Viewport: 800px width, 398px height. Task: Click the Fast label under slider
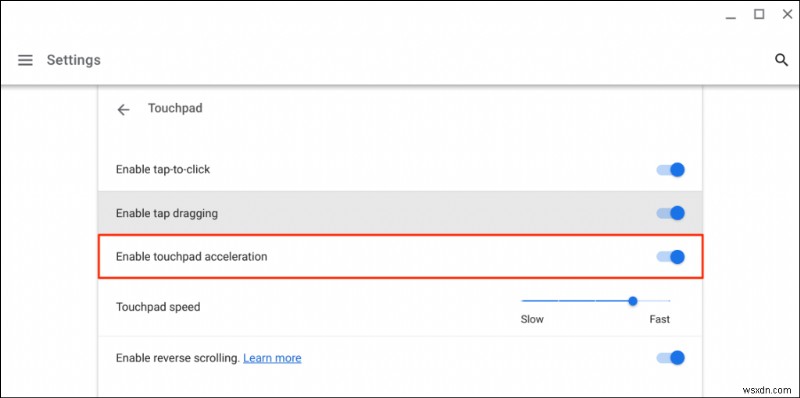[x=660, y=319]
